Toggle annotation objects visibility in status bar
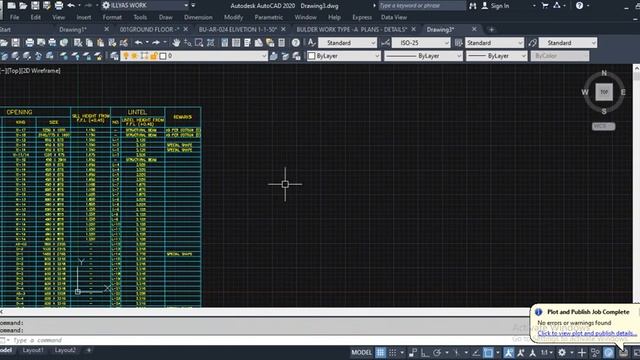This screenshot has width=640, height=360. point(509,353)
